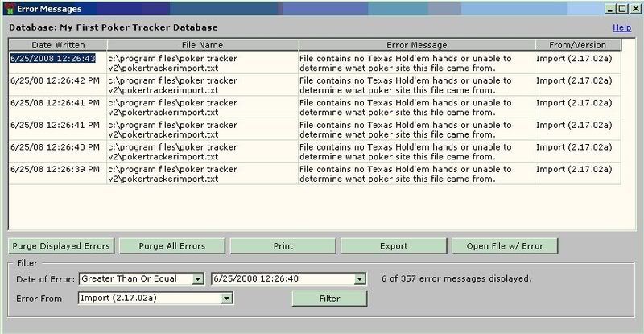The width and height of the screenshot is (644, 334).
Task: Click Purge Displayed Errors button
Action: click(x=61, y=245)
